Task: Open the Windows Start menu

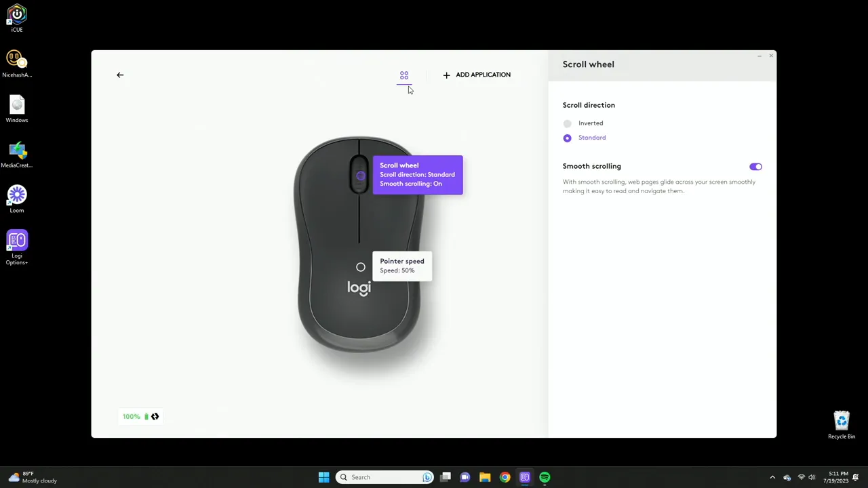Action: pos(323,477)
